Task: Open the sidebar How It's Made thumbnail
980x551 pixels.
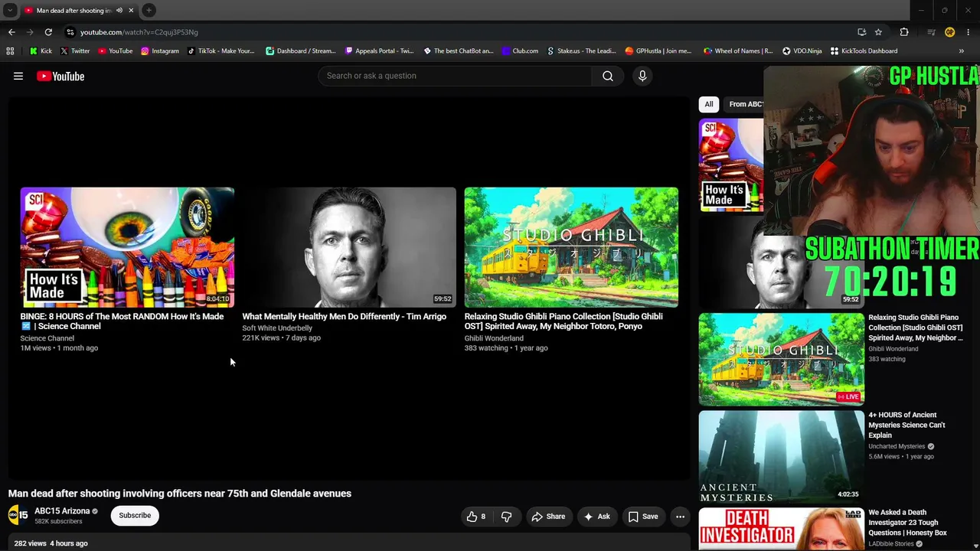Action: click(x=731, y=165)
